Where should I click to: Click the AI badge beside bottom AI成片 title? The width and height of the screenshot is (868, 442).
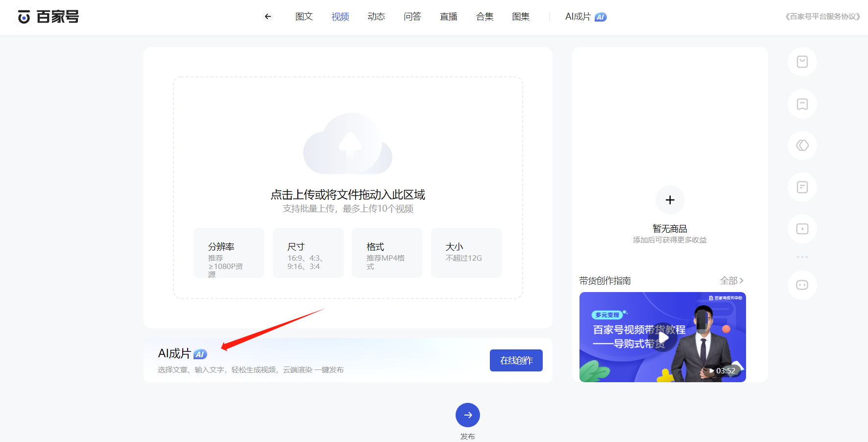point(200,354)
